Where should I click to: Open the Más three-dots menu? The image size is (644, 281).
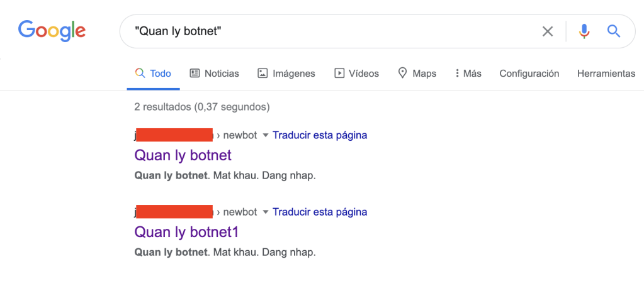click(x=458, y=74)
